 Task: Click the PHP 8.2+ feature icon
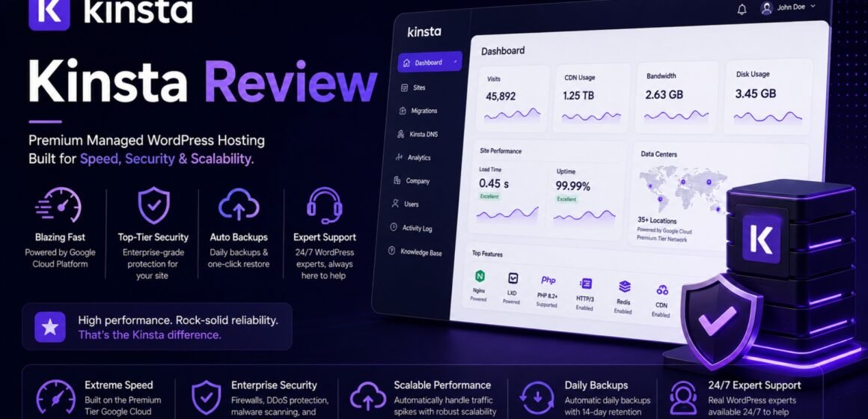548,281
